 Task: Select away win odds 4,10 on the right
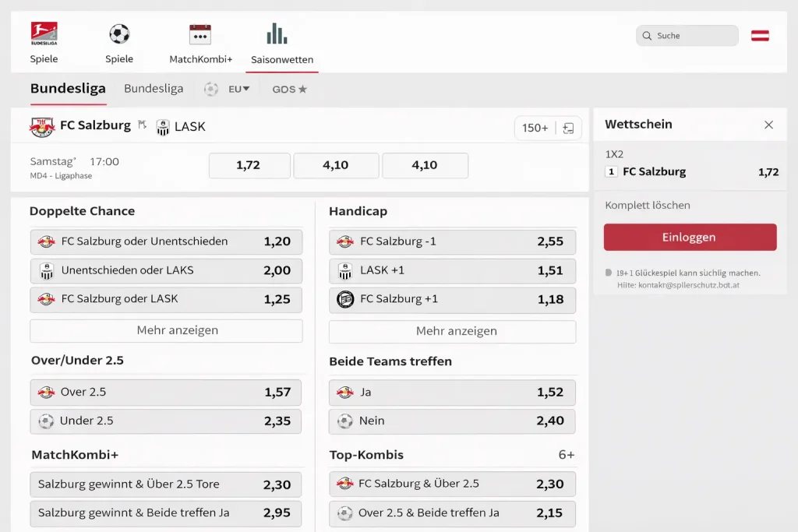coord(425,165)
